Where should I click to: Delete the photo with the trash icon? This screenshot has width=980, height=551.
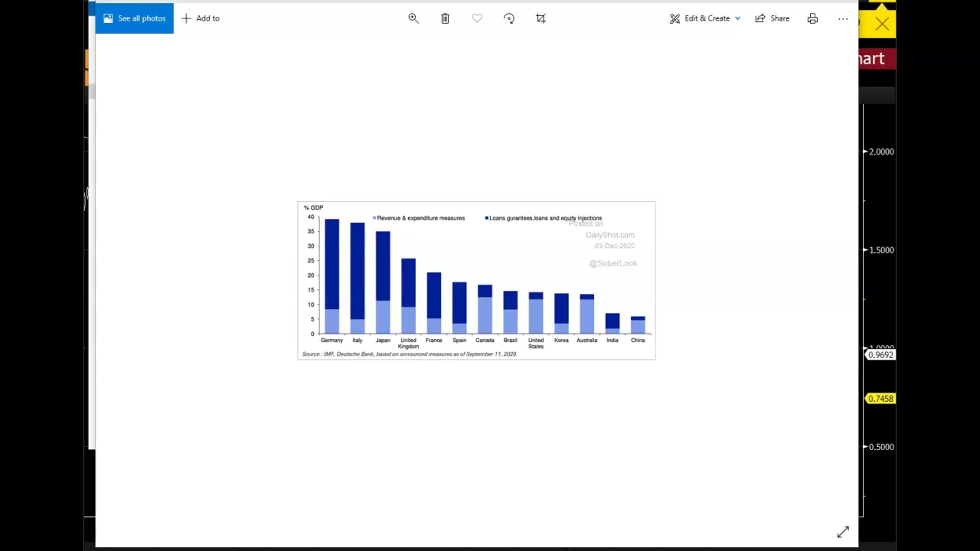pyautogui.click(x=445, y=18)
